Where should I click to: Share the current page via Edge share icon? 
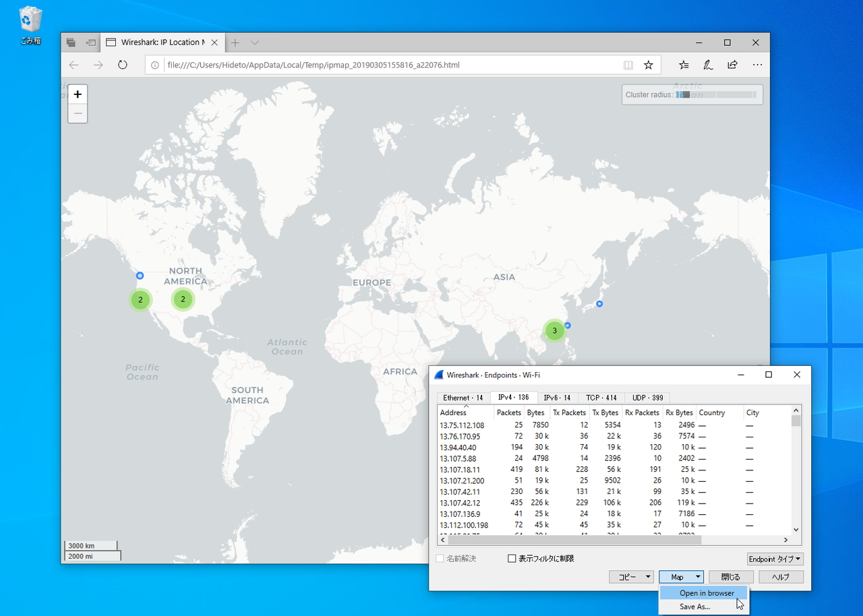(x=732, y=65)
